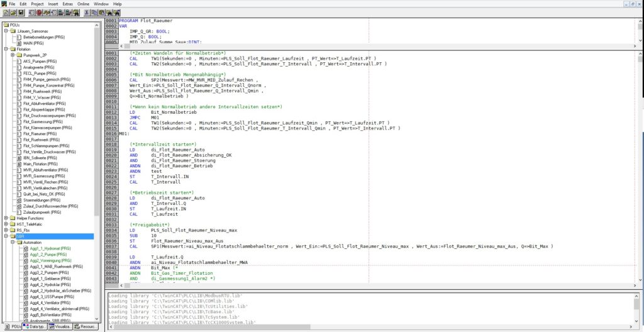Click icon beside Stoermeldungen (PRG)
Viewport: 644px width, 332px height.
pyautogui.click(x=19, y=200)
